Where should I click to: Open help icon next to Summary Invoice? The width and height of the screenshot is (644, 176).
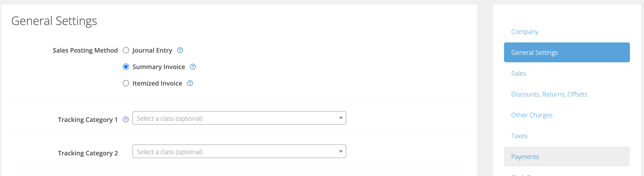[193, 67]
